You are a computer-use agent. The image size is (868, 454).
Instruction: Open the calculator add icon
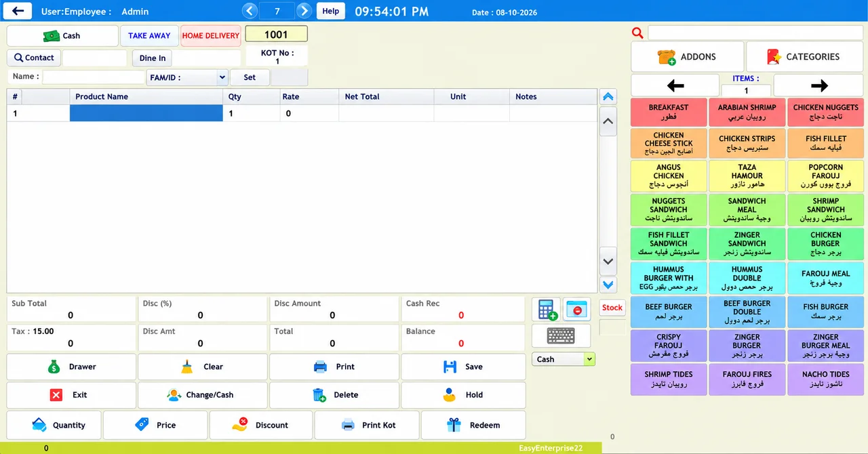547,310
